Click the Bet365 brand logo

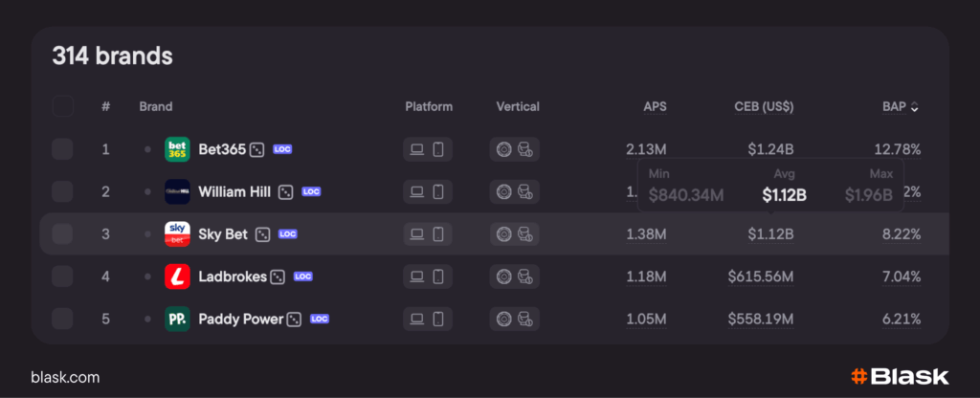tap(177, 149)
